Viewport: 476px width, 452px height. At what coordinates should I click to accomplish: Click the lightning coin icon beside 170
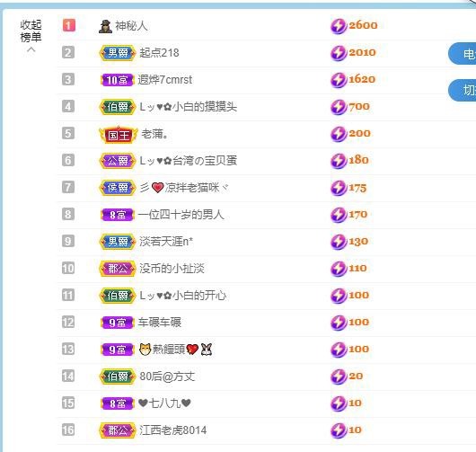coord(339,215)
